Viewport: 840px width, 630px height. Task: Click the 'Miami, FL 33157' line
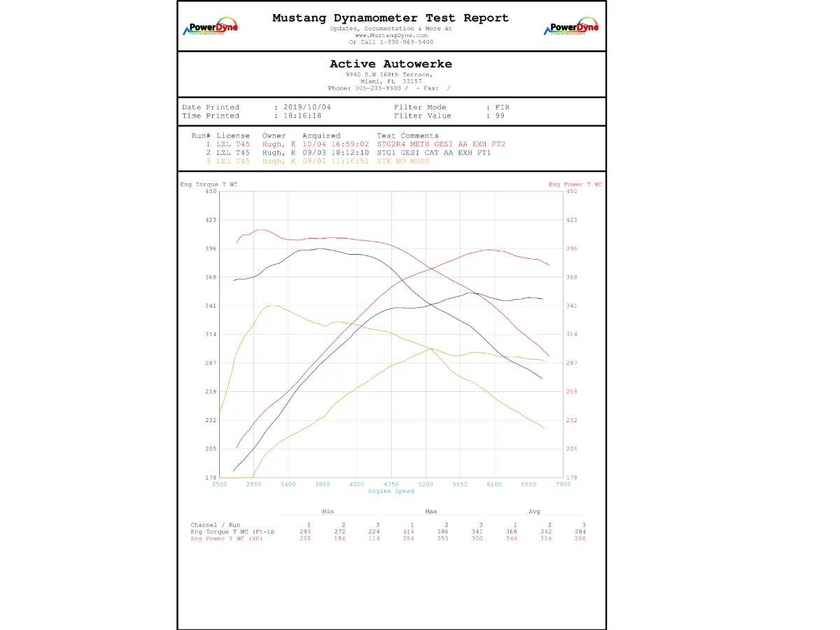pos(391,81)
